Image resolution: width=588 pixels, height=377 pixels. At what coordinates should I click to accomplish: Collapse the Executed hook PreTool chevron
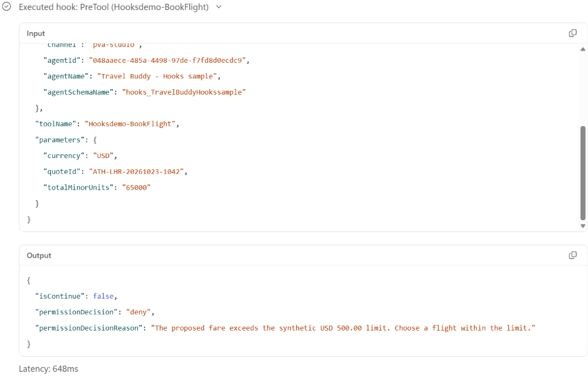tap(219, 7)
